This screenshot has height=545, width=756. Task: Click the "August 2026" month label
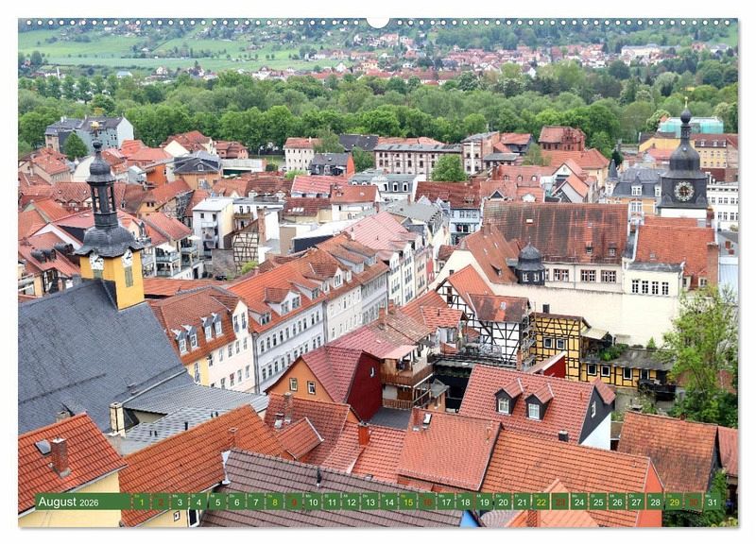(68, 502)
